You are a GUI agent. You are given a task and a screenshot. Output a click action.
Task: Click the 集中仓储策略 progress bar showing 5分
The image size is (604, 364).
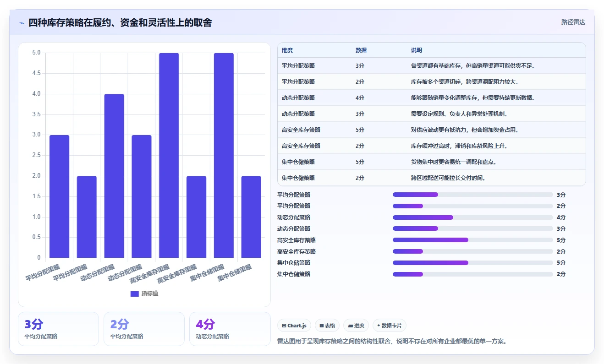(473, 263)
